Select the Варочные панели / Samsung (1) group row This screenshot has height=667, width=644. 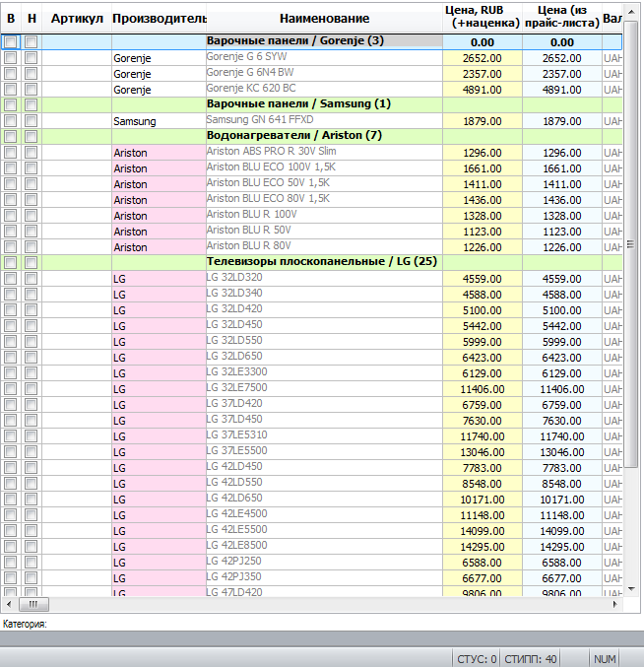point(311,104)
